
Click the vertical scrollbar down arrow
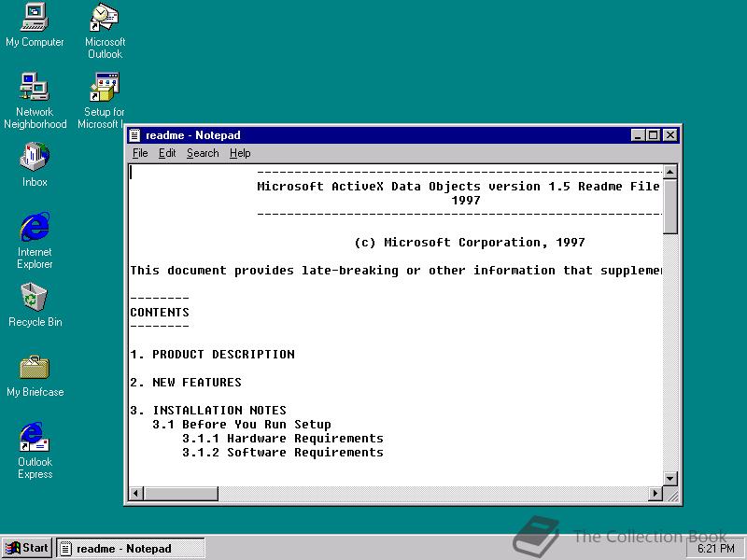click(669, 478)
